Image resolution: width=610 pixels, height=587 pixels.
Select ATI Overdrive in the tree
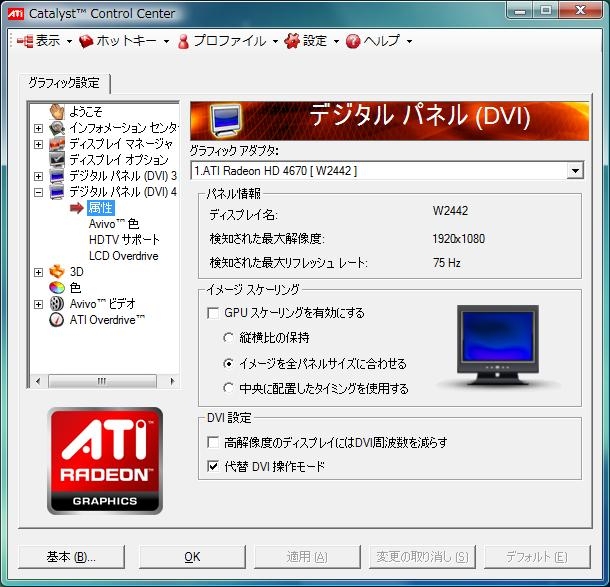(x=107, y=320)
